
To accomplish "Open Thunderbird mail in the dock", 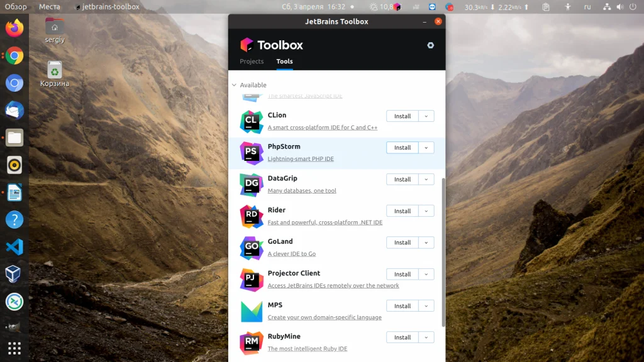I will pyautogui.click(x=14, y=111).
